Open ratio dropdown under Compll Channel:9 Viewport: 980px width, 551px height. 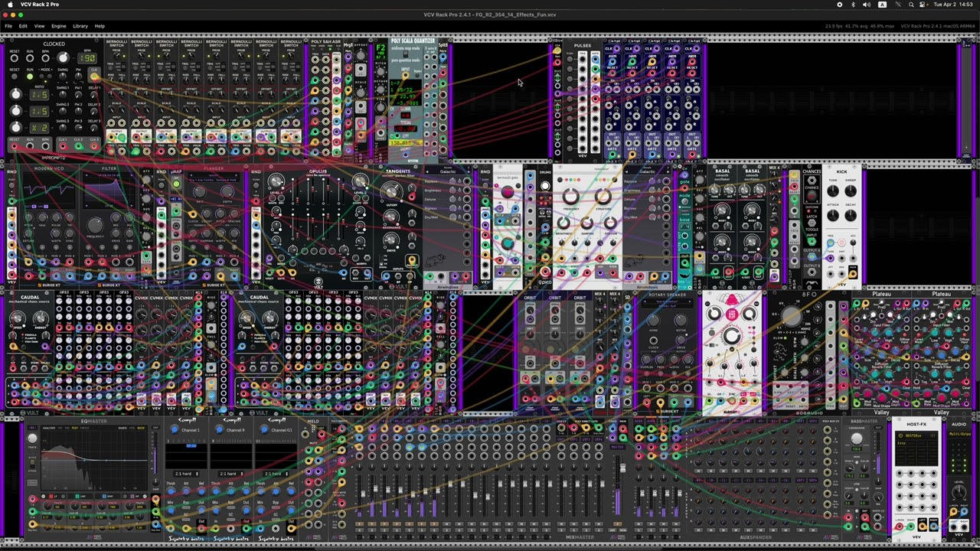(x=231, y=474)
